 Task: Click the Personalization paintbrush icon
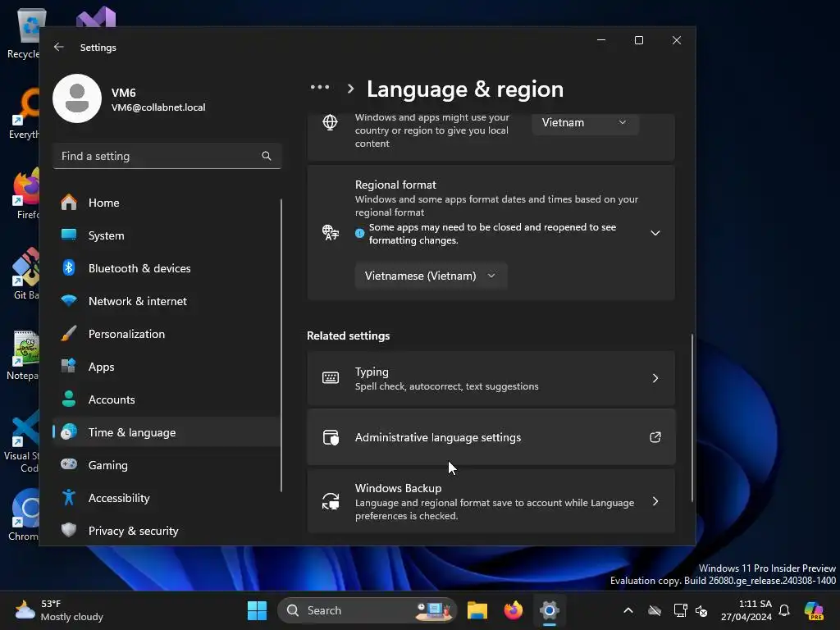tap(69, 334)
